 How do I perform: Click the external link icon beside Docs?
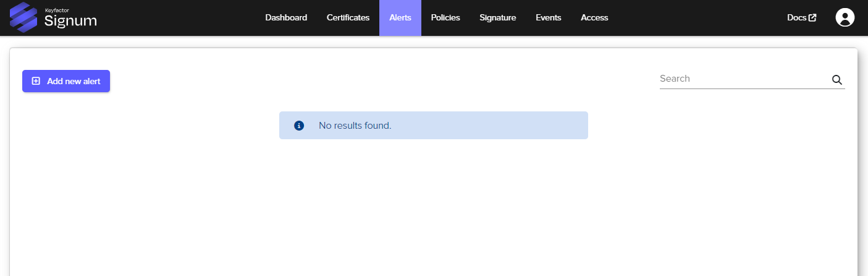point(812,18)
